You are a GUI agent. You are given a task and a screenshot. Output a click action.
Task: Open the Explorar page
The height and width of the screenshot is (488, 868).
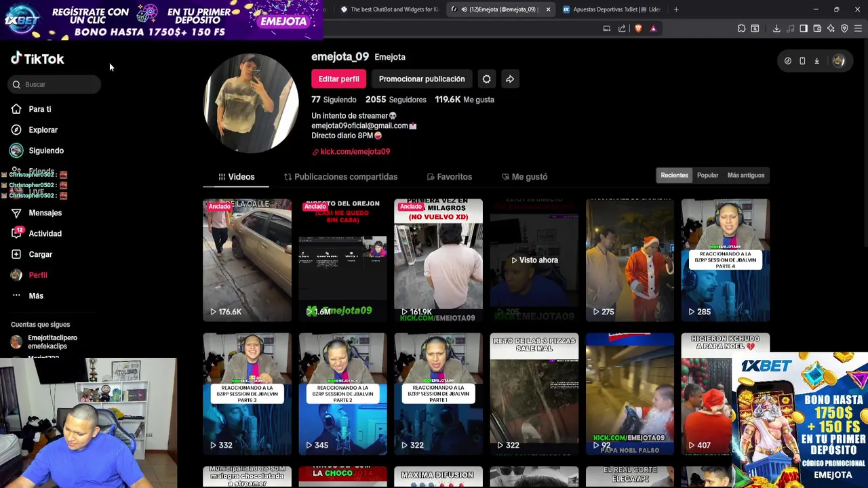click(34, 129)
